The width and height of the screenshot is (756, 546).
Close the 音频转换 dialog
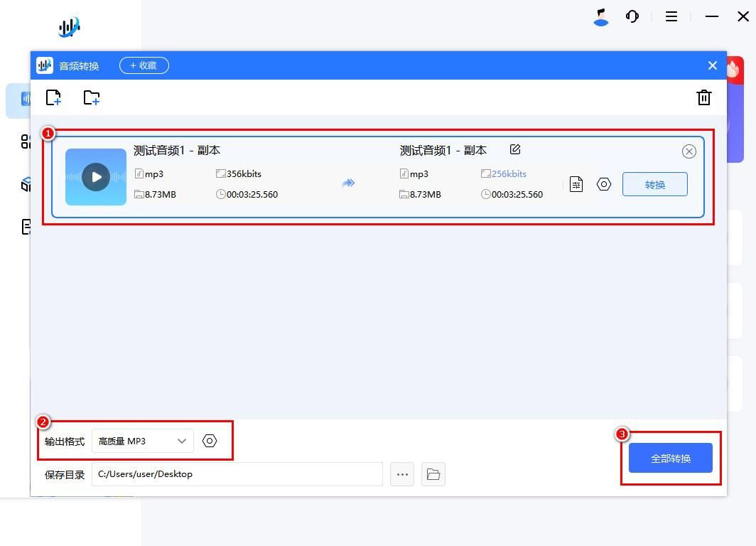click(712, 65)
